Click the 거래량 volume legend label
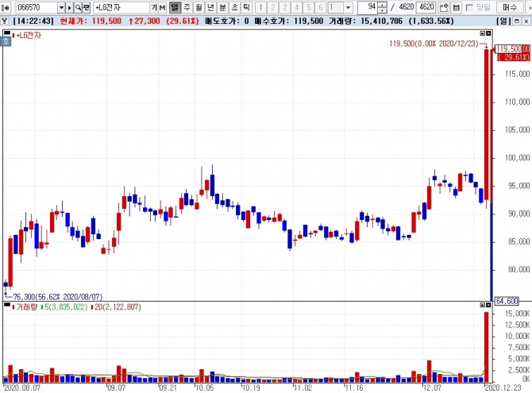Image resolution: width=532 pixels, height=393 pixels. tap(26, 307)
